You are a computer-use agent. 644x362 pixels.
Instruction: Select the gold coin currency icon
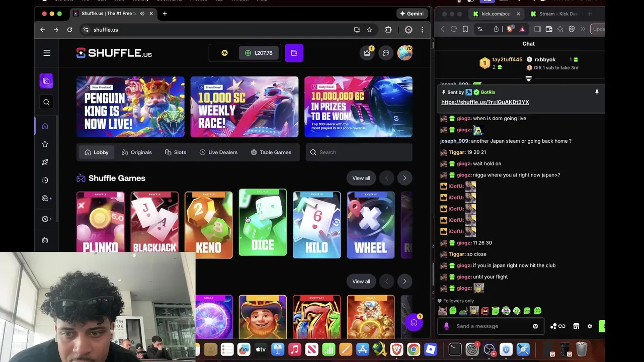pos(224,53)
